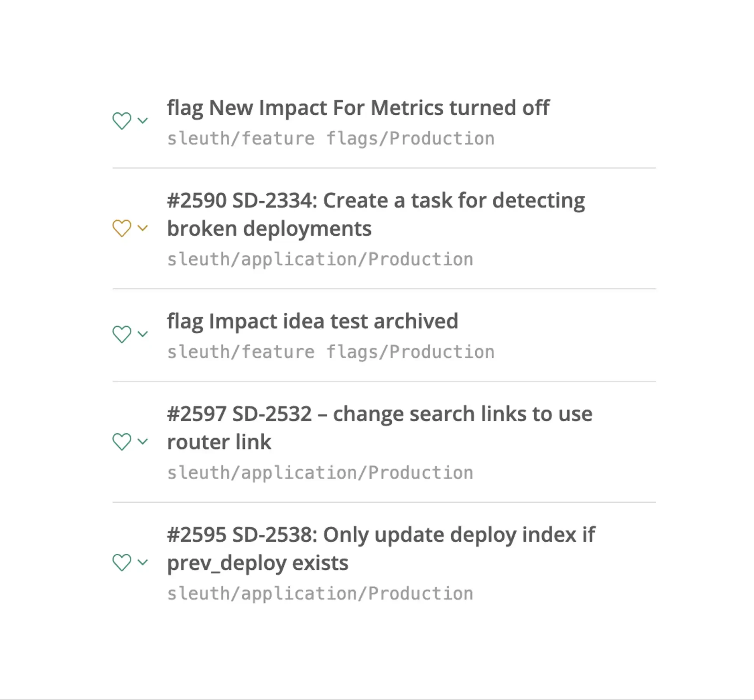
Task: Click sleuth/feature flags/Production under New Impact
Action: pyautogui.click(x=331, y=139)
